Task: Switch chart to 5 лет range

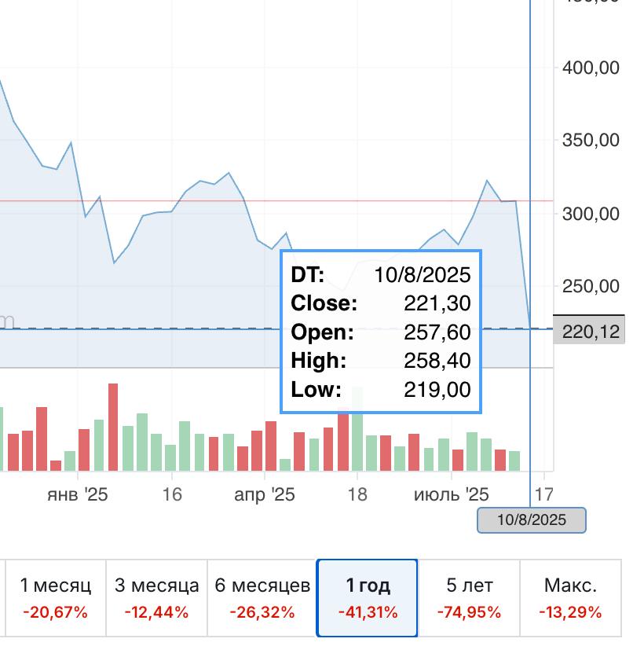Action: (469, 598)
